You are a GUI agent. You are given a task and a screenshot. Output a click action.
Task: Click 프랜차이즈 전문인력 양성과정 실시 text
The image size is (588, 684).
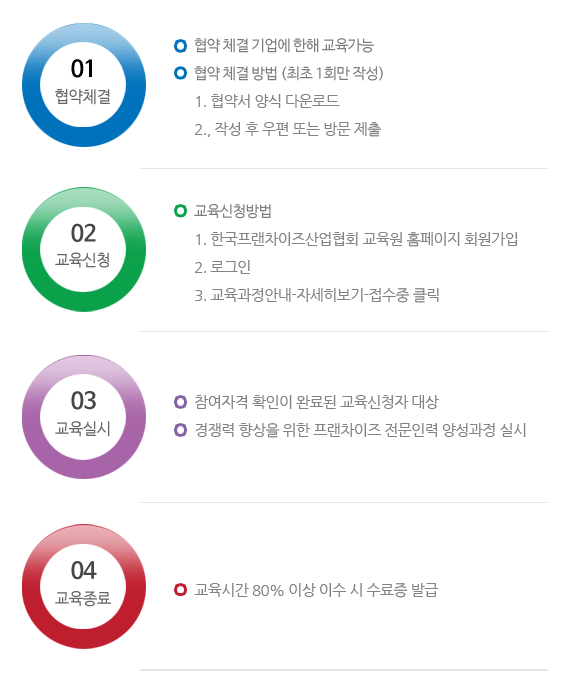[420, 430]
